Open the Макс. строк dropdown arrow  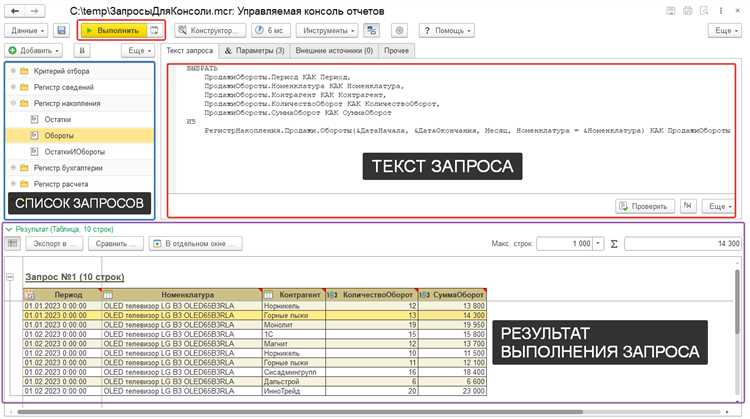(x=598, y=243)
